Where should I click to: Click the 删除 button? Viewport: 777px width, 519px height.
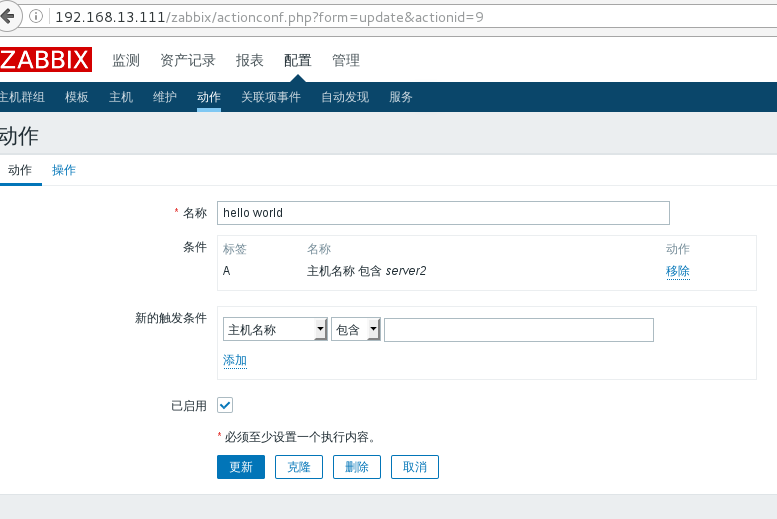pos(357,467)
